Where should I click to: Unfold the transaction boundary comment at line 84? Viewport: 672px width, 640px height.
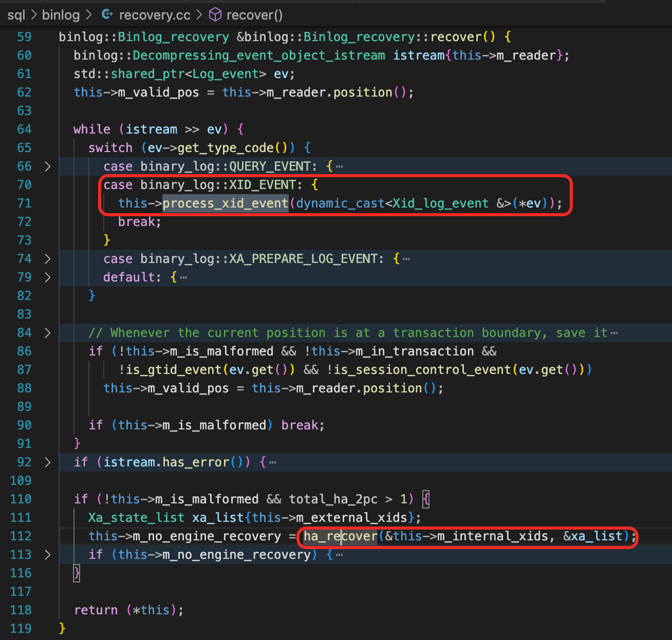[x=48, y=333]
